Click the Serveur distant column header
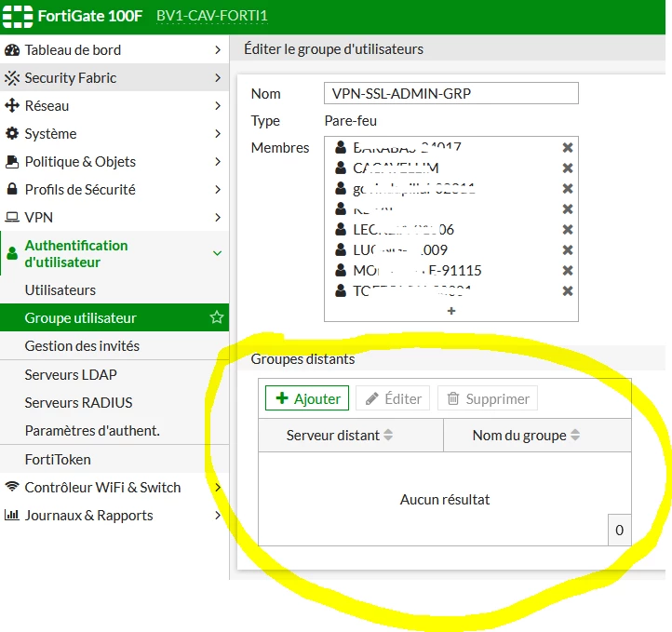 351,435
